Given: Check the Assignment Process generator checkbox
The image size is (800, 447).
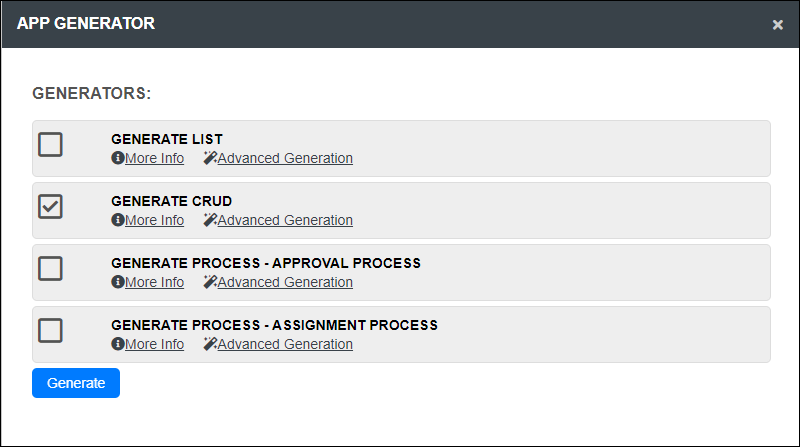Looking at the screenshot, I should (51, 330).
